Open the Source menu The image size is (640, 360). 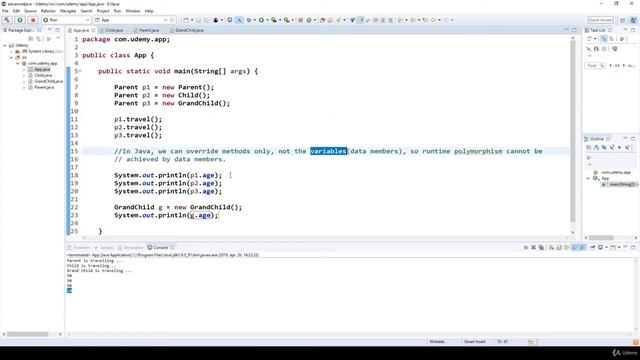pyautogui.click(x=30, y=11)
